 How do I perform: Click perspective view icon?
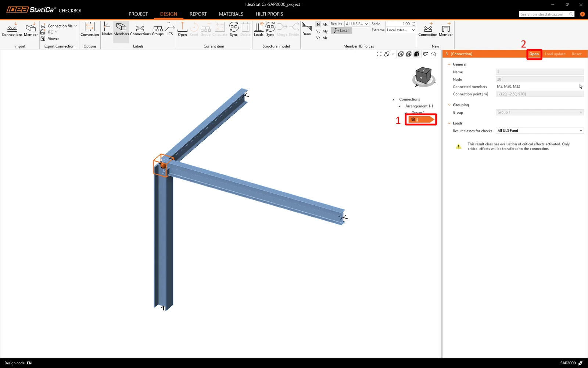[x=426, y=54]
